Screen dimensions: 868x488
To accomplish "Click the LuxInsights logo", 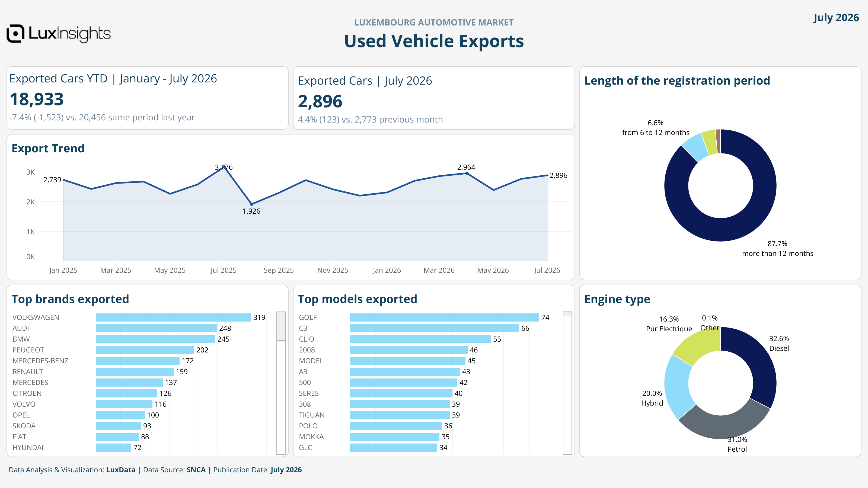I will click(59, 34).
